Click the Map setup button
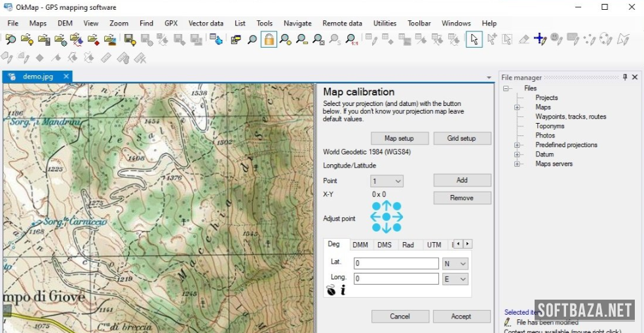Viewport: 644px width, 333px height. [x=400, y=138]
